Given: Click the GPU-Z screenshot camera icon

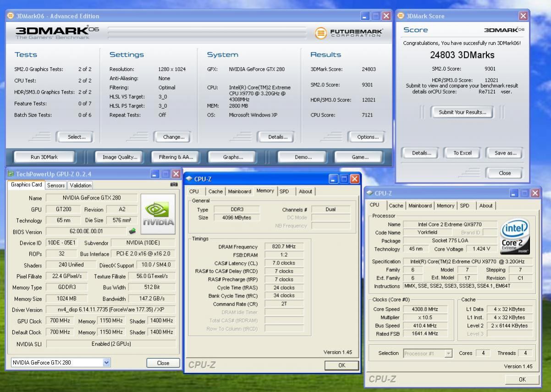Looking at the screenshot, I should point(174,184).
